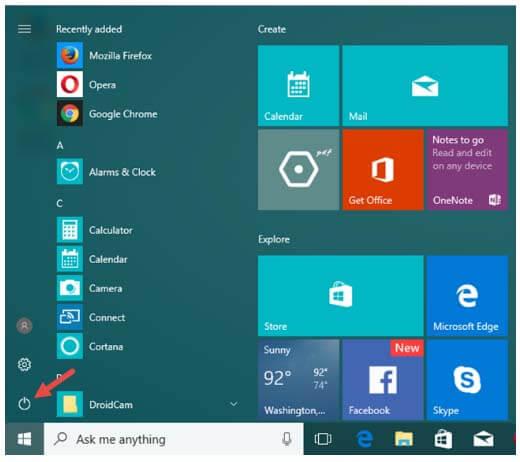Open the Connect app

pyautogui.click(x=91, y=317)
